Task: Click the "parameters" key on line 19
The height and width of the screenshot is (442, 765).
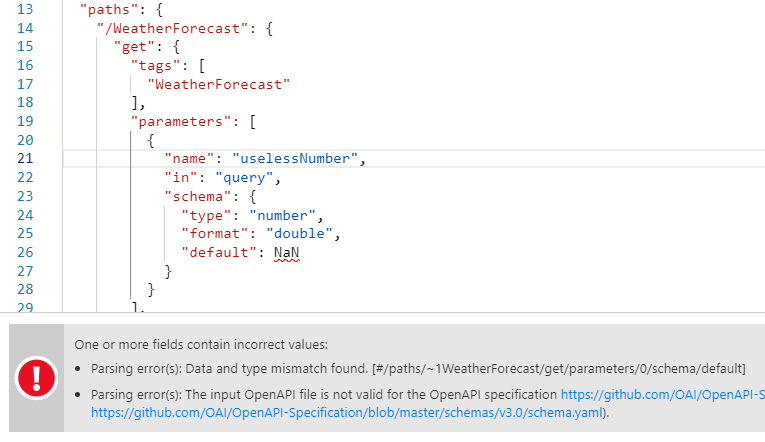Action: click(181, 121)
